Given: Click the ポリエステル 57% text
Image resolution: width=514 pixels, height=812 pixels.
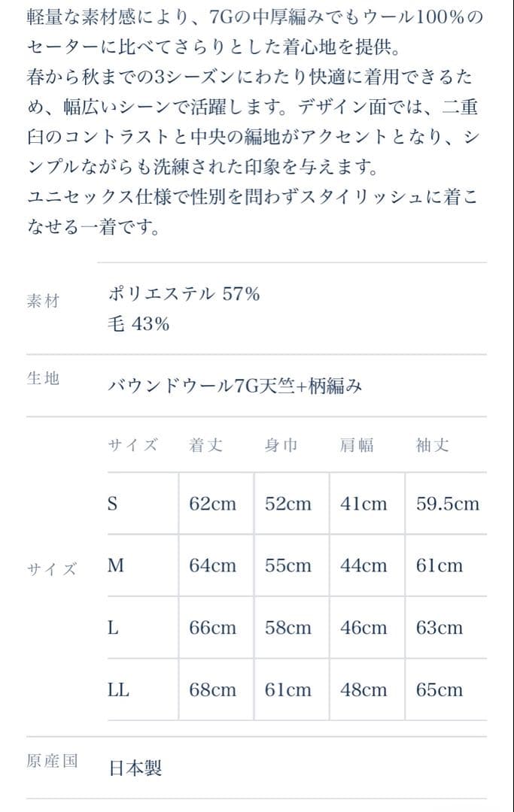Looking at the screenshot, I should click(x=184, y=294).
